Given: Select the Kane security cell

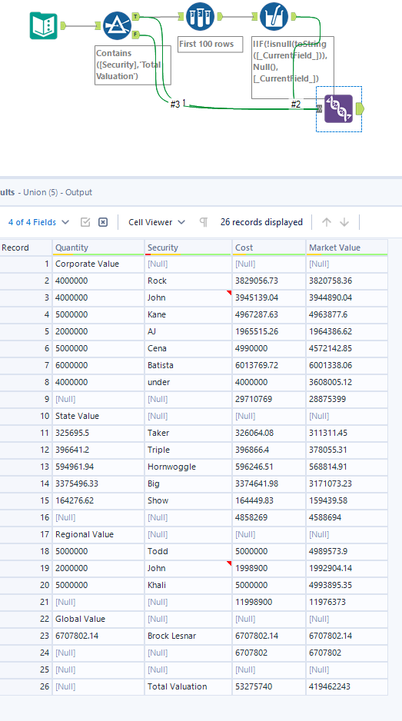Looking at the screenshot, I should 188,315.
